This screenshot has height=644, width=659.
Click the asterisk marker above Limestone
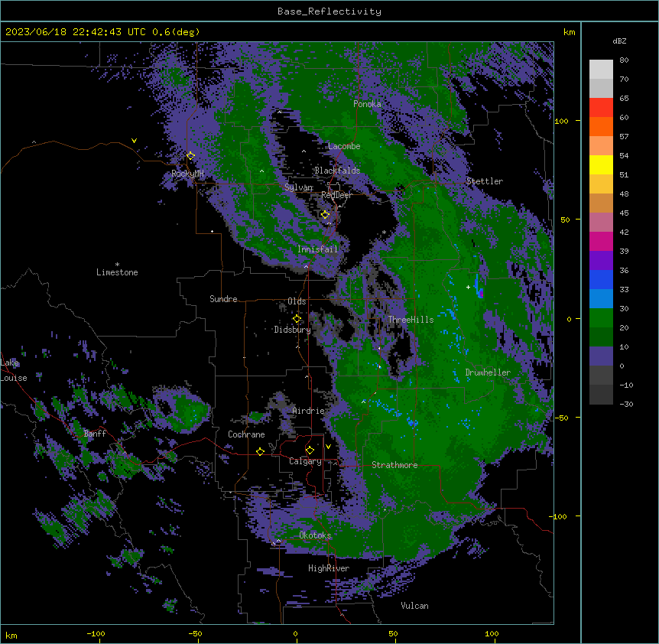[117, 265]
